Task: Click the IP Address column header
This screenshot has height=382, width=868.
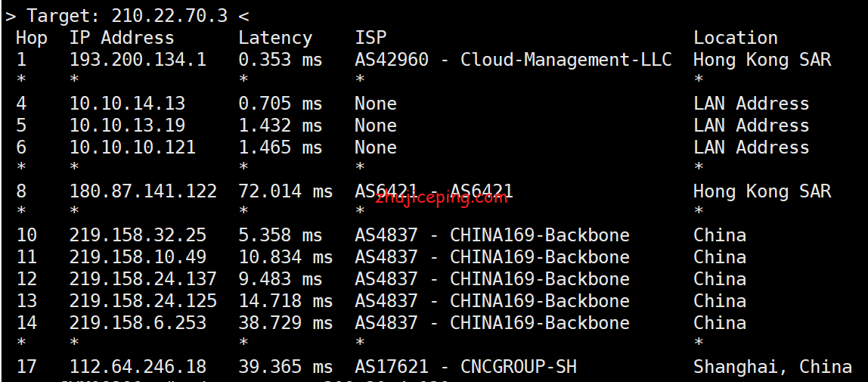Action: 121,38
